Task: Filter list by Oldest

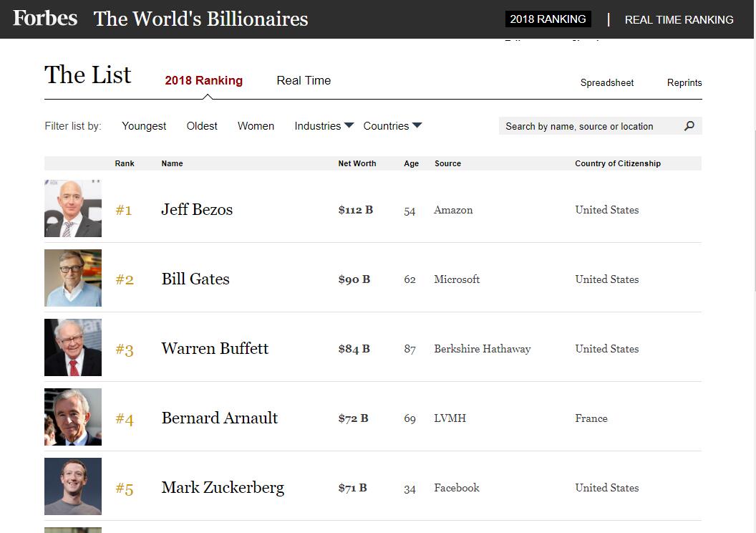Action: pyautogui.click(x=202, y=126)
